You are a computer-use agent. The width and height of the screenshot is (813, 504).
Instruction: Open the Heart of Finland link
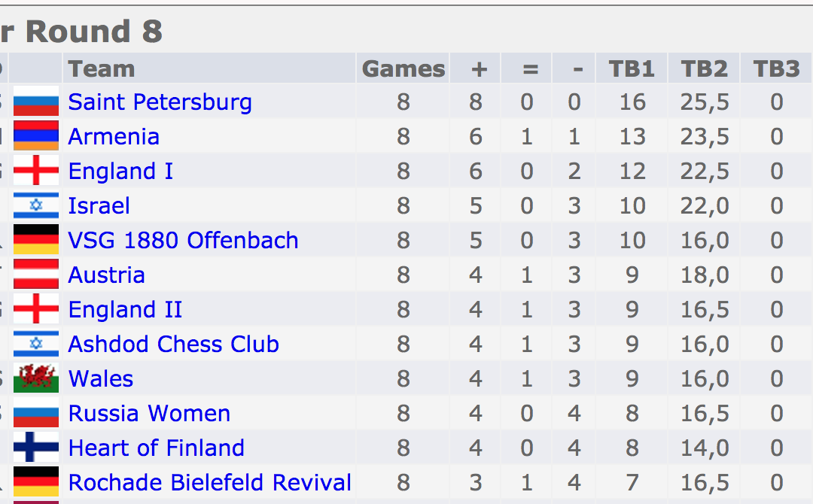156,448
